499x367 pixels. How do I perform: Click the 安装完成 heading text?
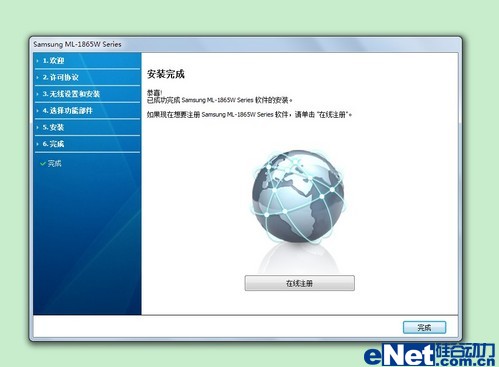point(166,74)
